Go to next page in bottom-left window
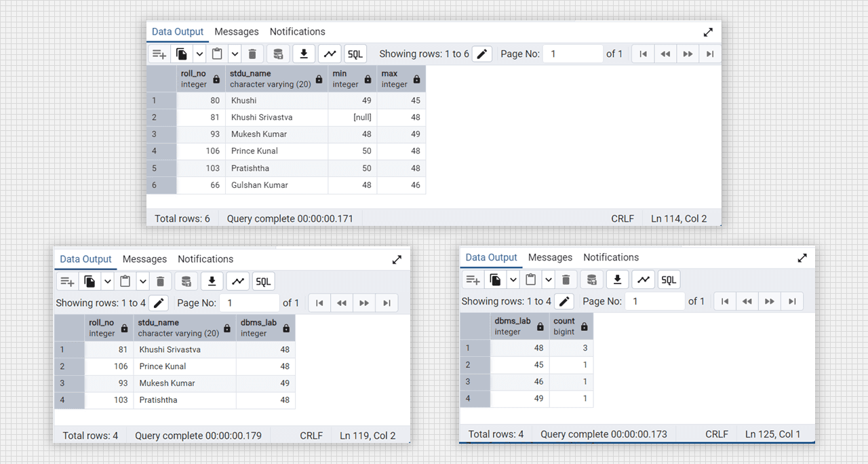868x464 pixels. 364,303
